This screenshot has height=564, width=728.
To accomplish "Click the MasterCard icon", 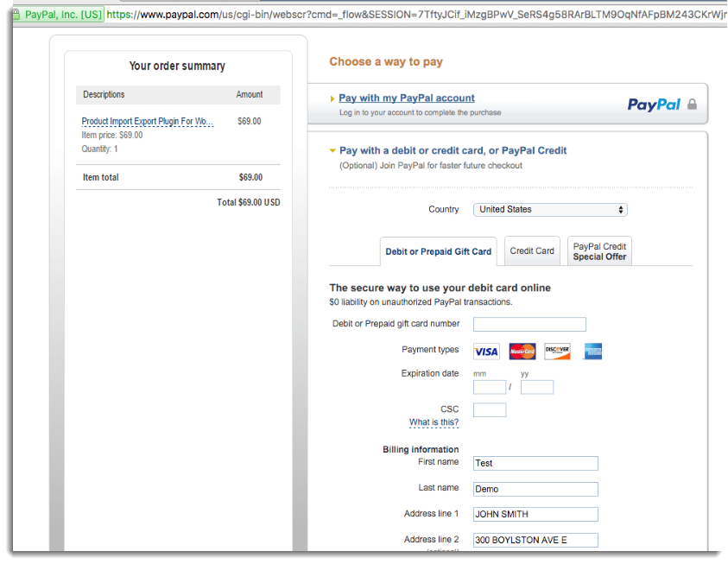I will [522, 352].
